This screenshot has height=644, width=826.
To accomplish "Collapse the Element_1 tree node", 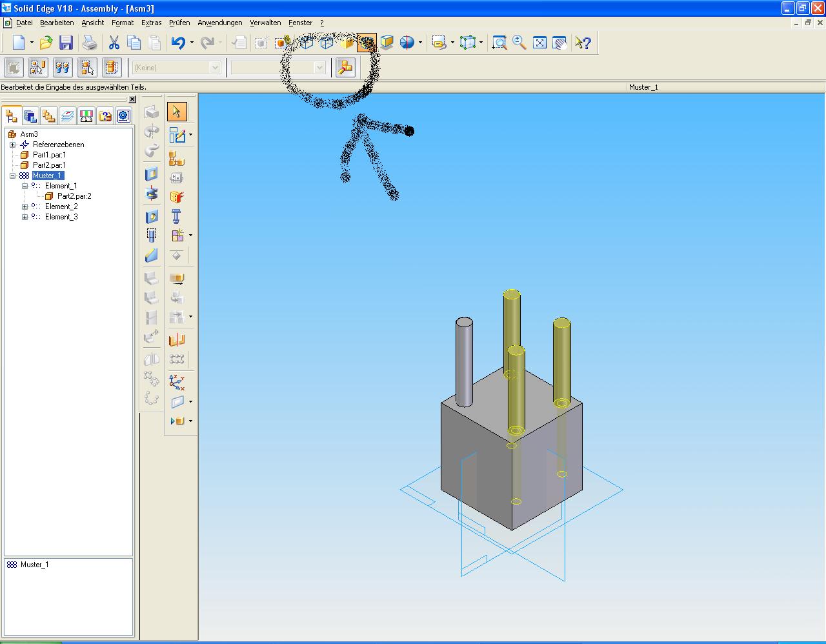I will click(x=25, y=186).
